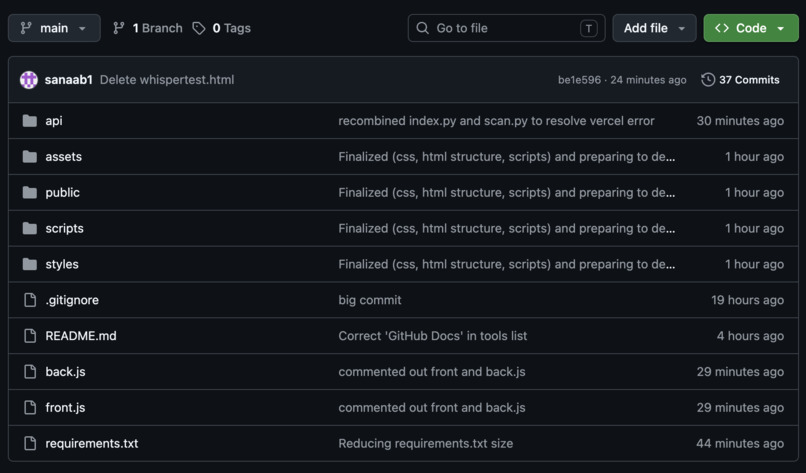Click the code brackets icon on Code button
806x473 pixels.
coord(722,28)
